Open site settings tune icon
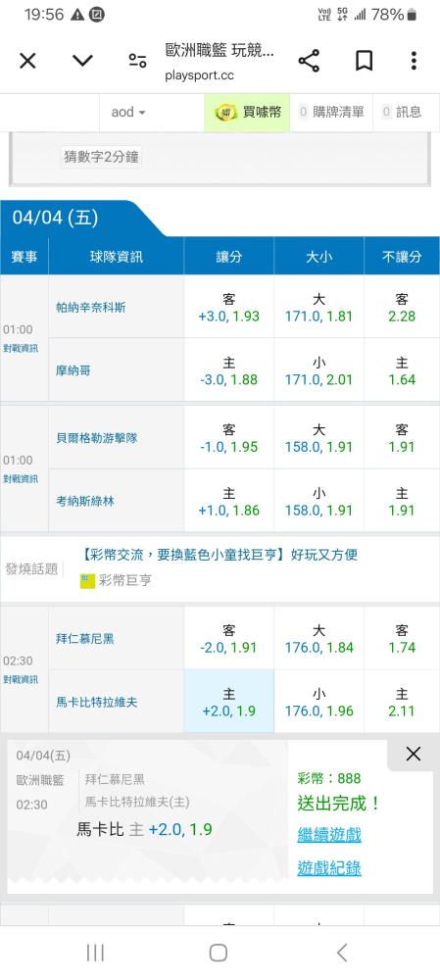The height and width of the screenshot is (980, 440). click(x=137, y=61)
